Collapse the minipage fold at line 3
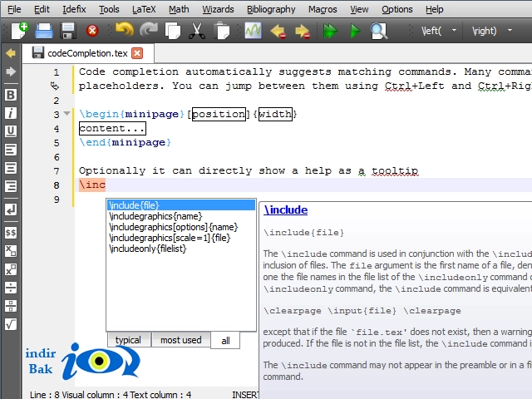532x399 pixels. [x=66, y=113]
